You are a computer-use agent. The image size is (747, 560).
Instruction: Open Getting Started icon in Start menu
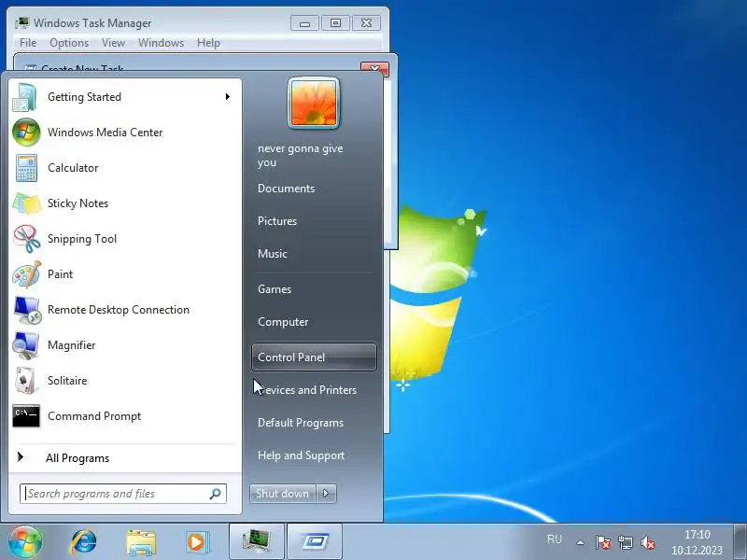25,97
